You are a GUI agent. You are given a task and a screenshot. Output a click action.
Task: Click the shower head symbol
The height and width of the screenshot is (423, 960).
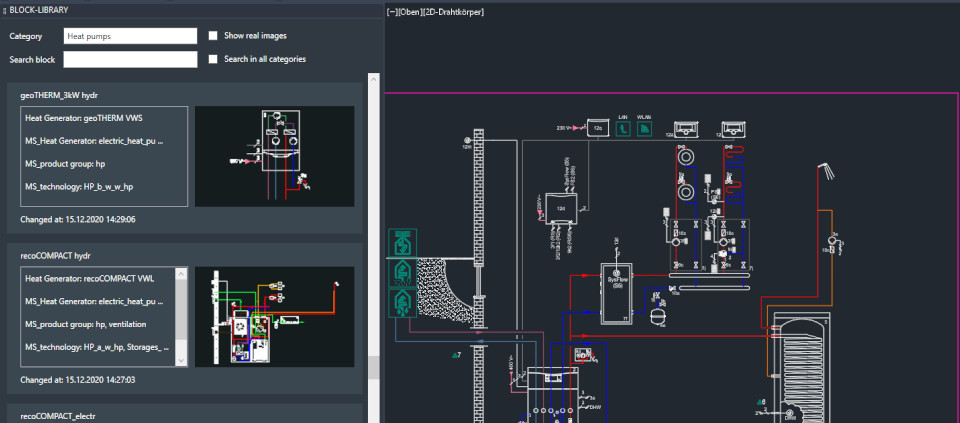point(826,171)
